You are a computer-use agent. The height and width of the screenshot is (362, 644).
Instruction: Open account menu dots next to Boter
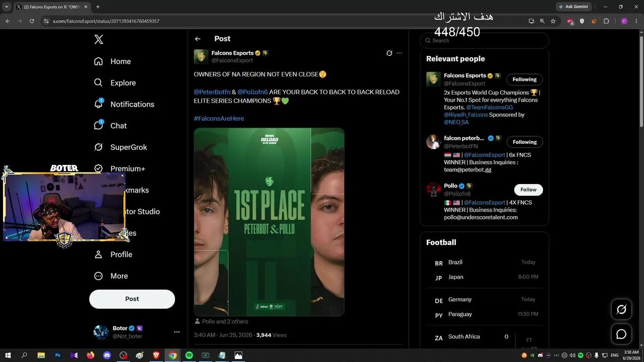(177, 332)
